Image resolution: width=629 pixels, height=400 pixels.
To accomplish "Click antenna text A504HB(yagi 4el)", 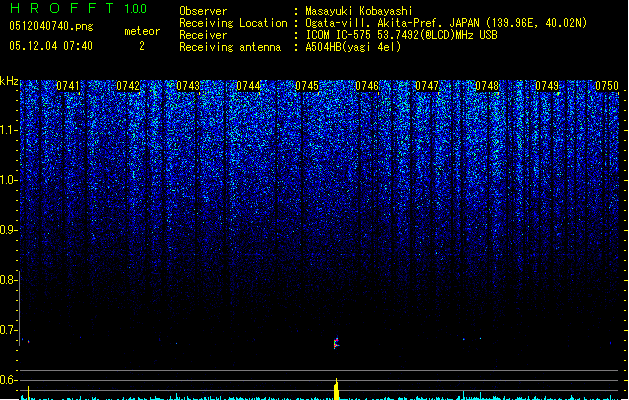I will [353, 47].
